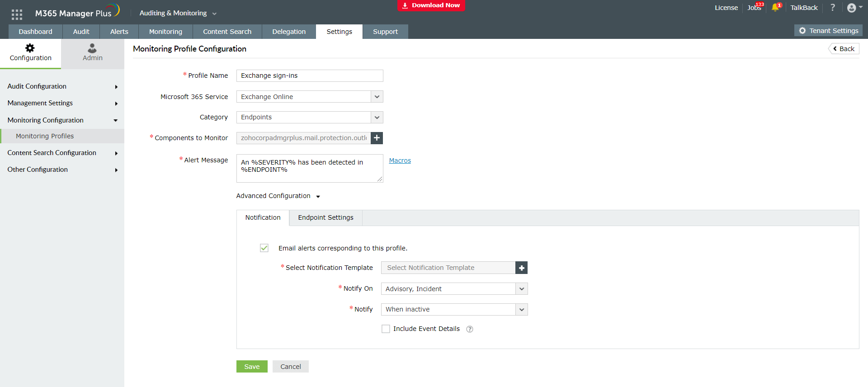Viewport: 868px width, 387px height.
Task: Toggle Email alerts for this profile checkbox
Action: click(x=264, y=248)
